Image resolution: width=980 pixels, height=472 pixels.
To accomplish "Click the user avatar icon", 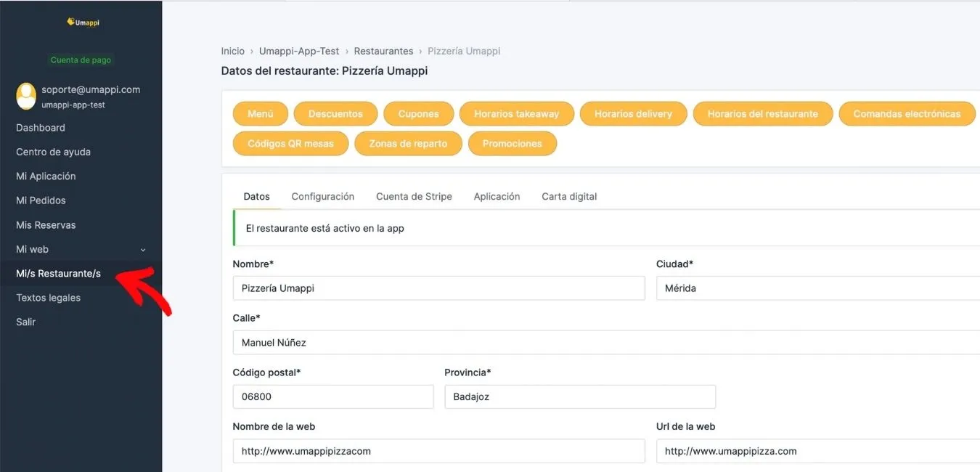I will (26, 96).
